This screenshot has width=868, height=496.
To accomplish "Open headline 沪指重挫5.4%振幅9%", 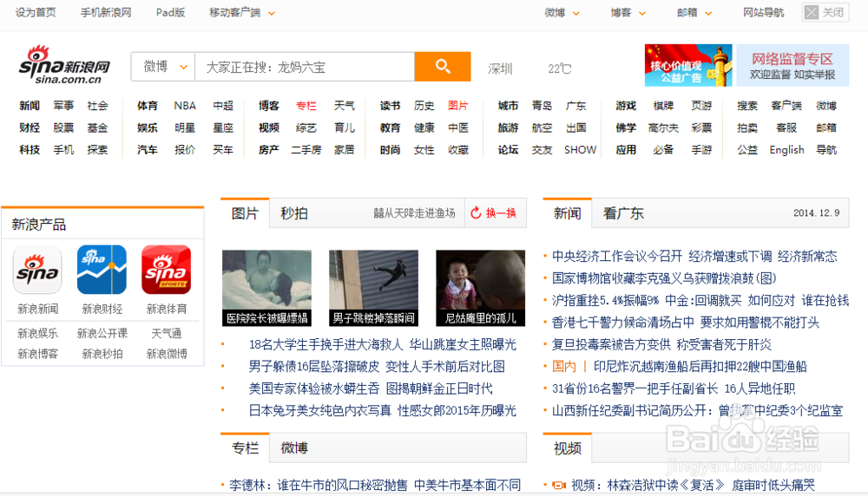I will pos(605,300).
